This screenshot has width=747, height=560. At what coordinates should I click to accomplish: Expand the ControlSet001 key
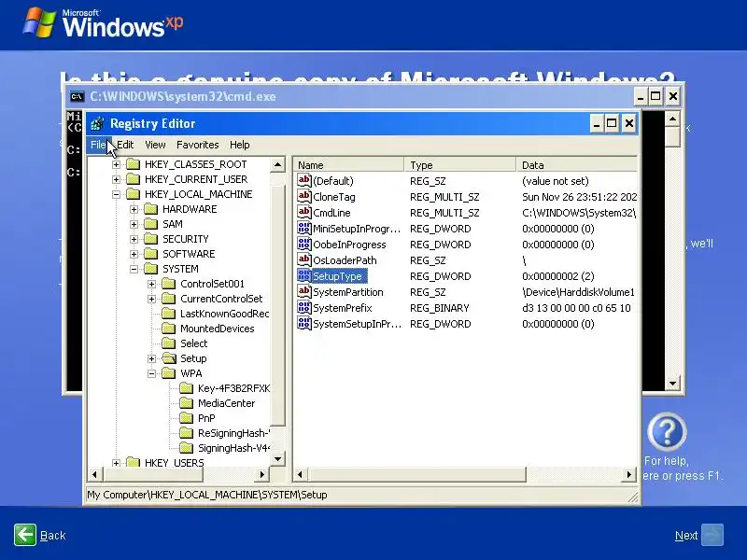click(151, 285)
